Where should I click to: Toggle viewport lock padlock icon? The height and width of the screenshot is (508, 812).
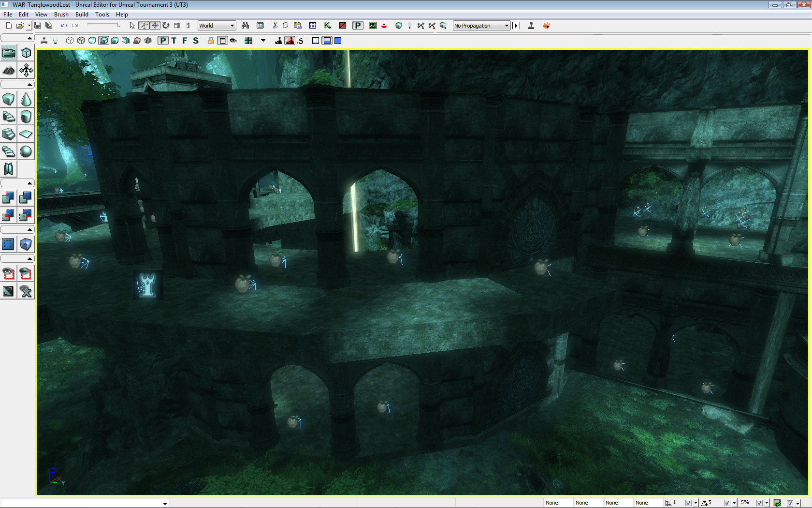coord(211,41)
